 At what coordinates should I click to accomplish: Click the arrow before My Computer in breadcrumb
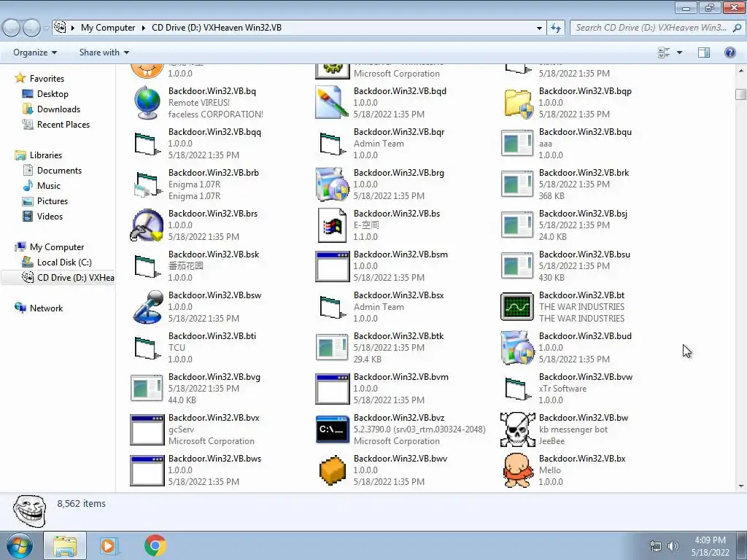tap(73, 28)
